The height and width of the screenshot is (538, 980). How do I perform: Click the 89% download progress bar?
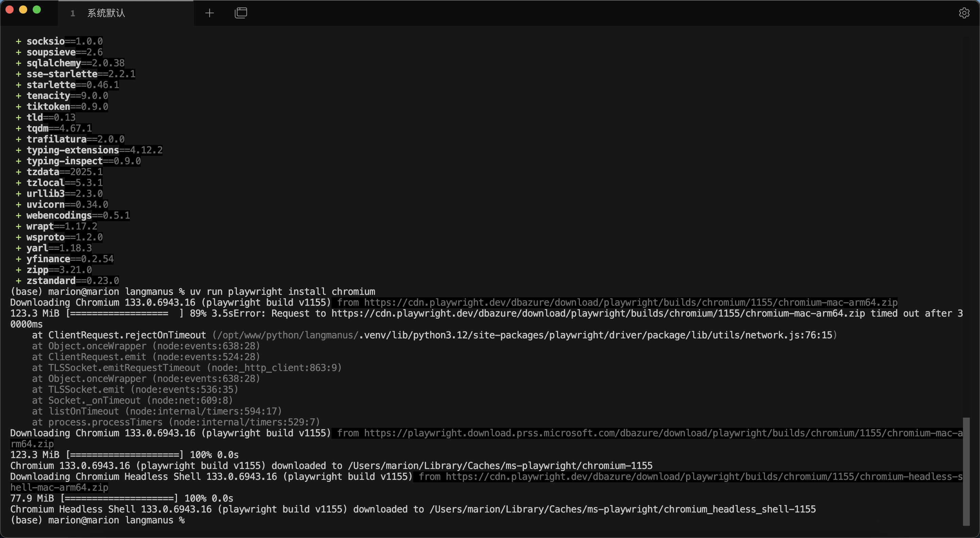click(x=125, y=314)
